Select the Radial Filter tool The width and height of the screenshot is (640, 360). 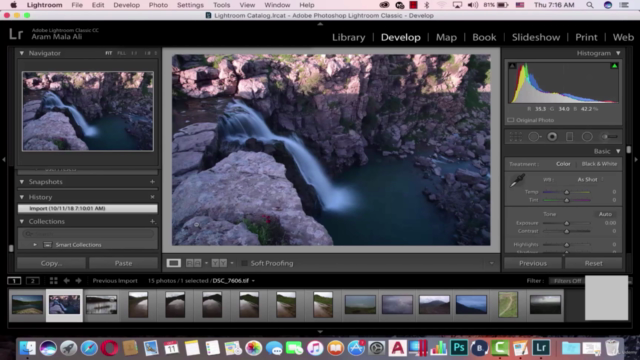(x=587, y=137)
